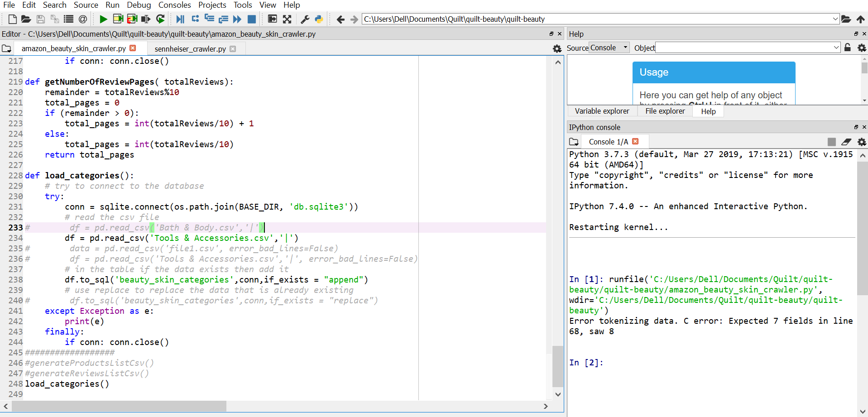Expand the working directory path dropdown
868x417 pixels.
tap(835, 19)
